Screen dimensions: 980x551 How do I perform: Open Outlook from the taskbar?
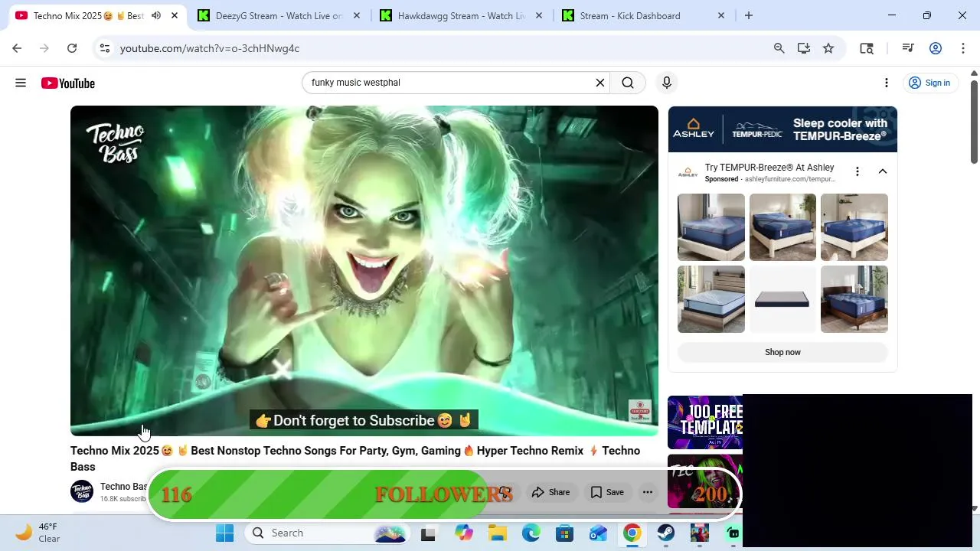(x=598, y=533)
